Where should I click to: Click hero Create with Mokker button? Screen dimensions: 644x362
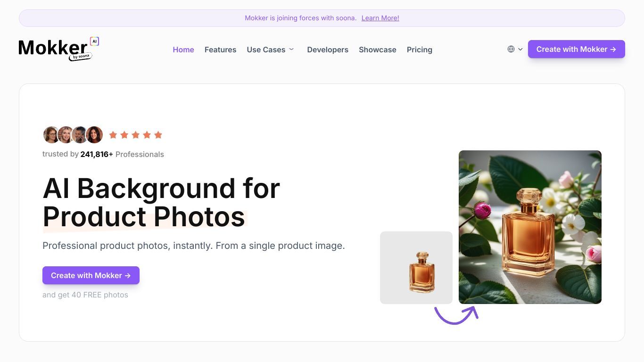pyautogui.click(x=91, y=275)
